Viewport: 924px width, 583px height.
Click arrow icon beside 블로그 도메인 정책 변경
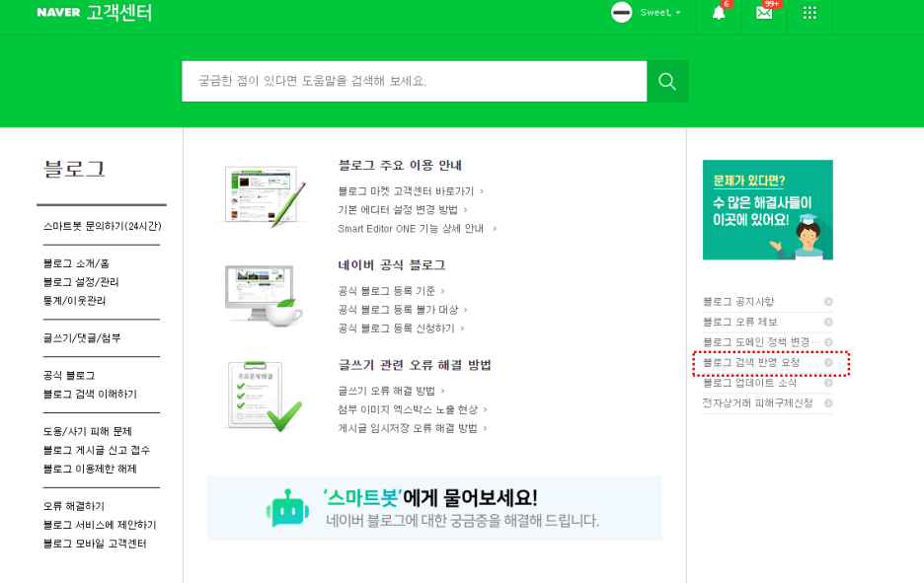(828, 342)
